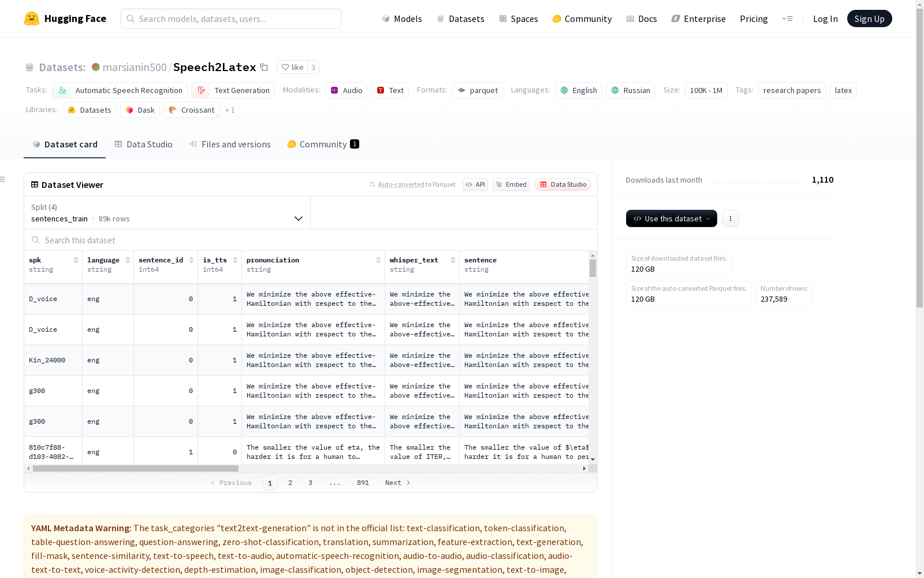Click the Hugging Face logo icon
The width and height of the screenshot is (924, 578).
pos(32,18)
